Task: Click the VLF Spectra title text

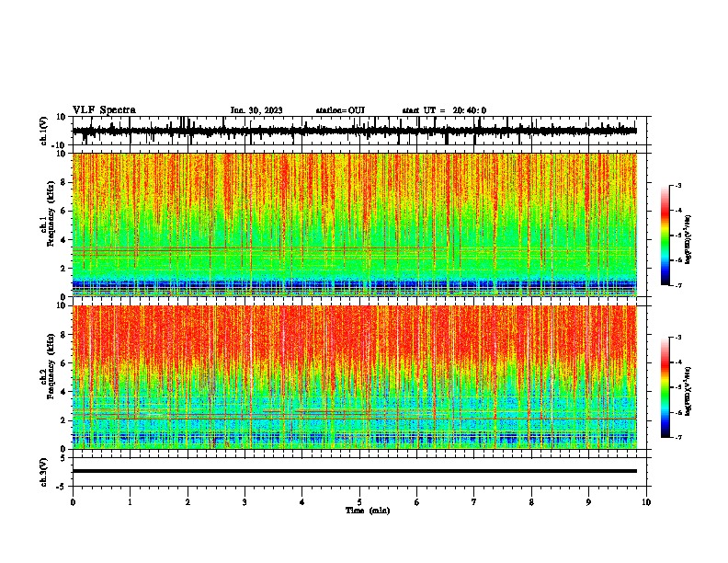Action: tap(104, 110)
